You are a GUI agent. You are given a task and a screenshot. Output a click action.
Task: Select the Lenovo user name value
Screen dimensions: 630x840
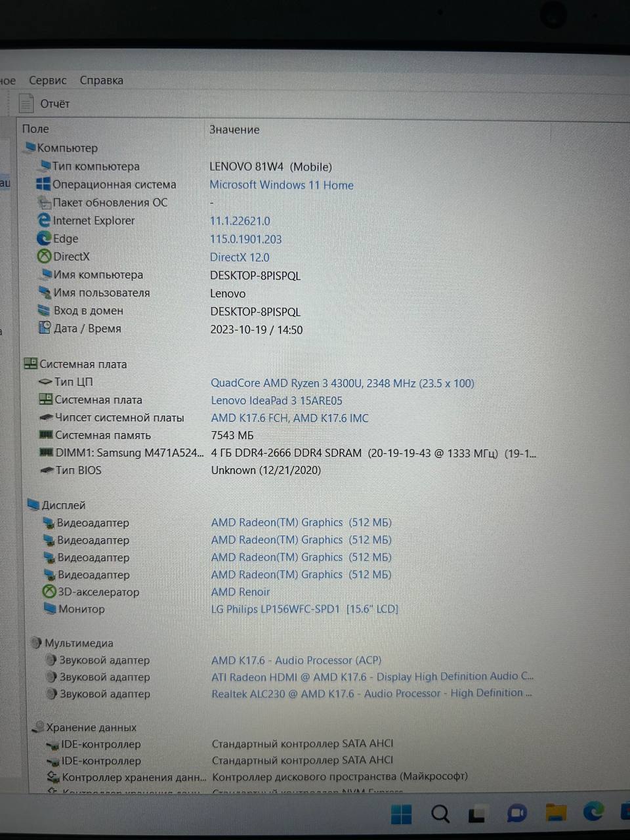pyautogui.click(x=228, y=293)
